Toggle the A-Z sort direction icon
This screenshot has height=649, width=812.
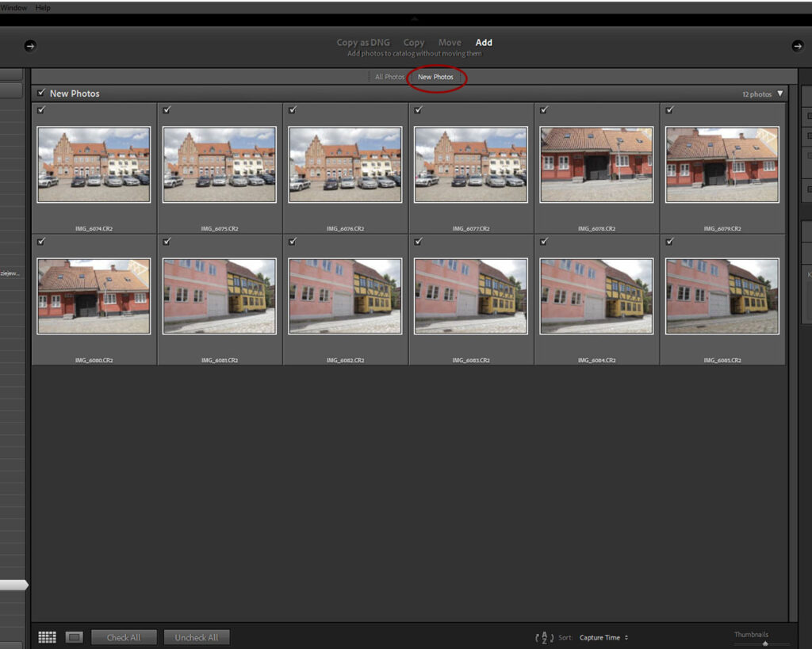(544, 638)
